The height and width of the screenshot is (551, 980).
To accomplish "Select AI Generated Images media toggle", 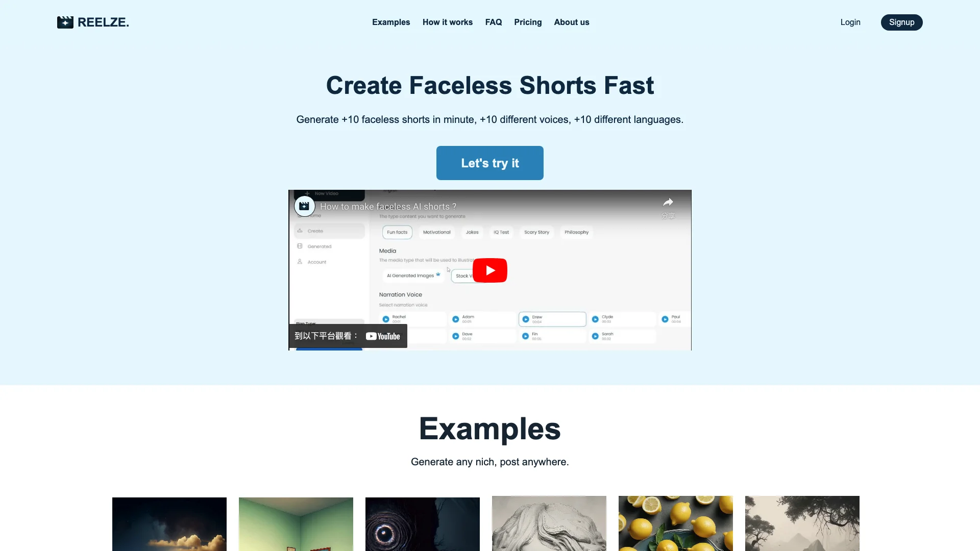I will [412, 274].
